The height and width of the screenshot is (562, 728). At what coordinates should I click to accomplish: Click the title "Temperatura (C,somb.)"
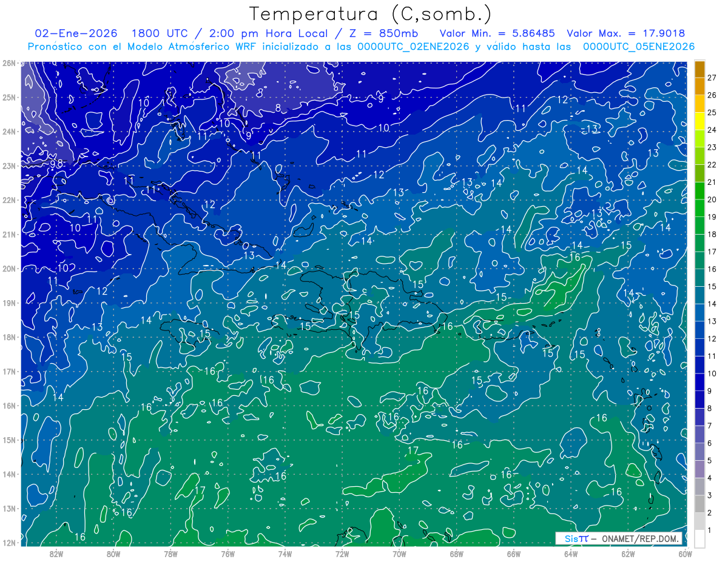pos(371,14)
